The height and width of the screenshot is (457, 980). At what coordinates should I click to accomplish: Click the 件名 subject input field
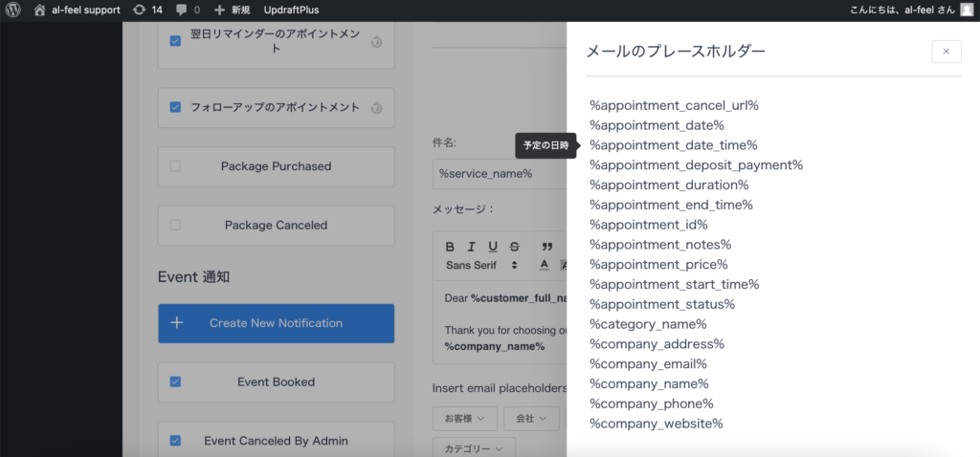[x=498, y=174]
